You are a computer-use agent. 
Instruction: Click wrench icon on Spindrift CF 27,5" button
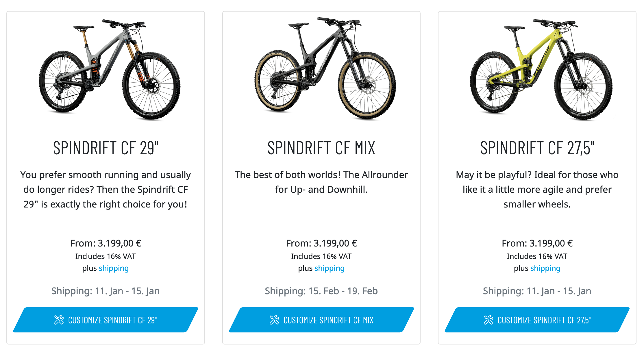click(488, 320)
